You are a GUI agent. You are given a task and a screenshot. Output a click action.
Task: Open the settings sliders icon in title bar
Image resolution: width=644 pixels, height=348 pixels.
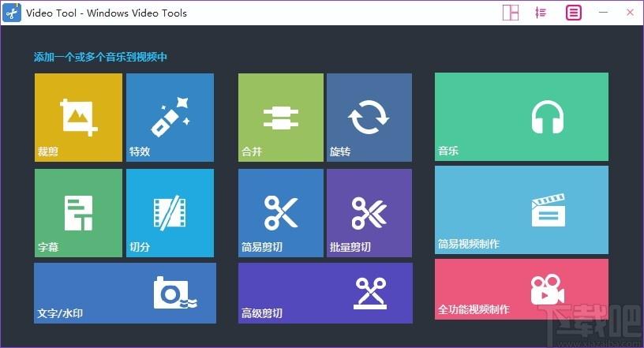click(x=541, y=13)
